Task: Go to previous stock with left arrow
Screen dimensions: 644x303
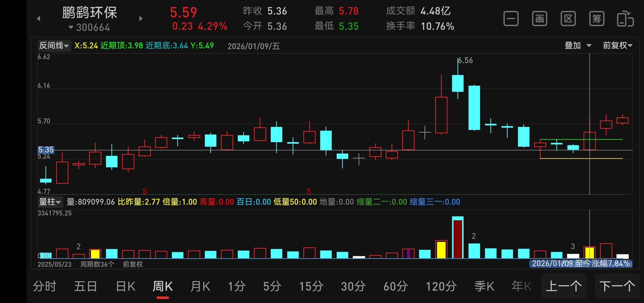Action: (39, 19)
